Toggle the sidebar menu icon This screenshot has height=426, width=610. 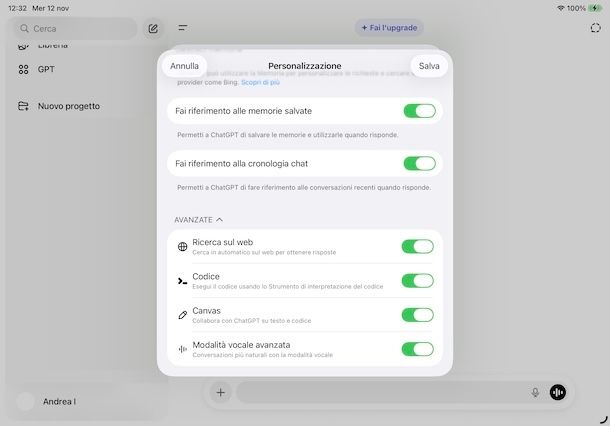pos(182,28)
